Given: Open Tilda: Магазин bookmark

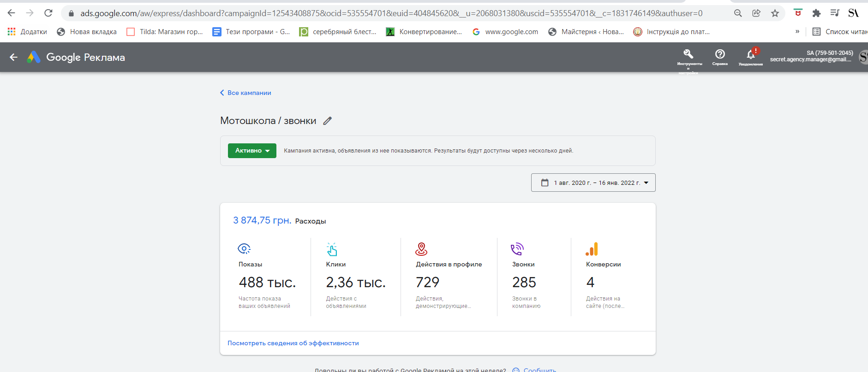Looking at the screenshot, I should pyautogui.click(x=165, y=32).
